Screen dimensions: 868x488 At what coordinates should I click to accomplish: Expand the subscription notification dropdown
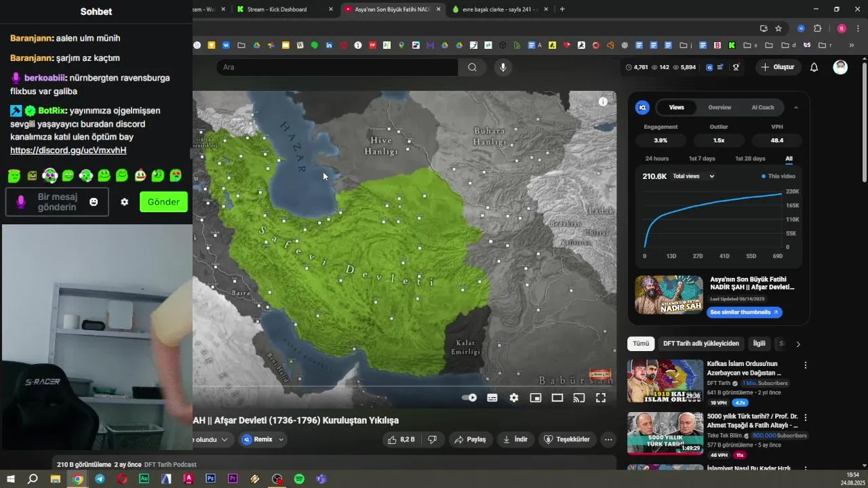[x=224, y=439]
